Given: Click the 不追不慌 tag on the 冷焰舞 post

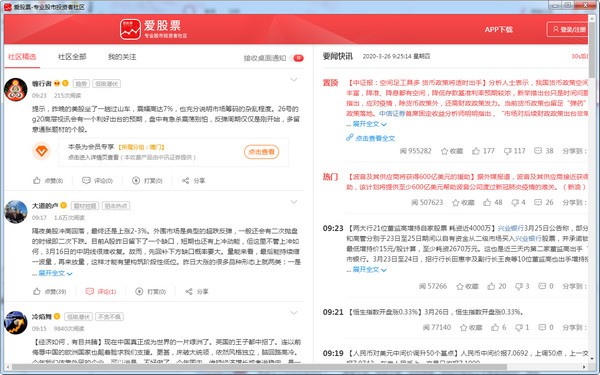Looking at the screenshot, I should [x=109, y=317].
